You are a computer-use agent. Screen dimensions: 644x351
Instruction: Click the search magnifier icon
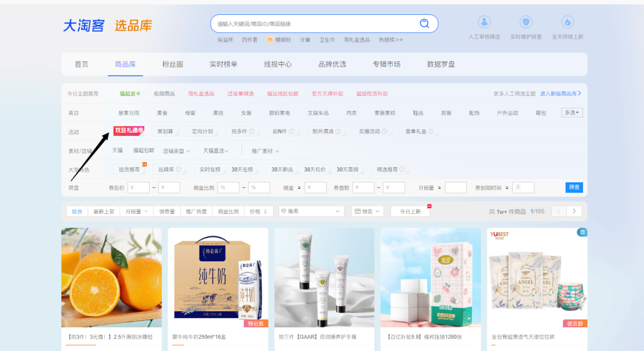tap(425, 23)
